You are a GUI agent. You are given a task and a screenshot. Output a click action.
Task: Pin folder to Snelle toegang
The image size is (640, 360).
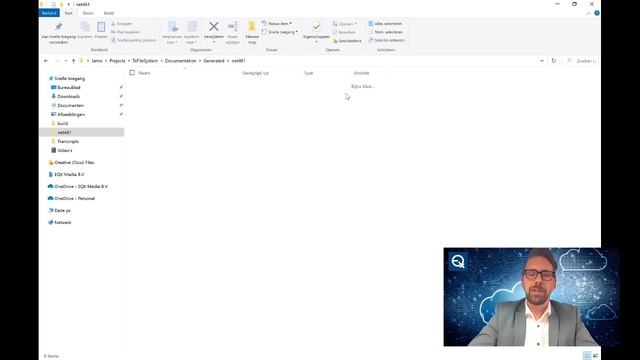coord(58,33)
